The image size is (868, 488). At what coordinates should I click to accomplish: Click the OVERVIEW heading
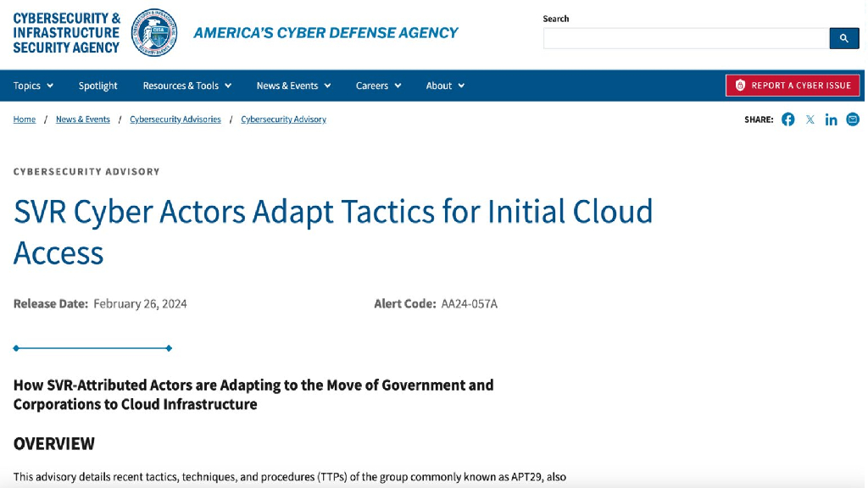[54, 444]
